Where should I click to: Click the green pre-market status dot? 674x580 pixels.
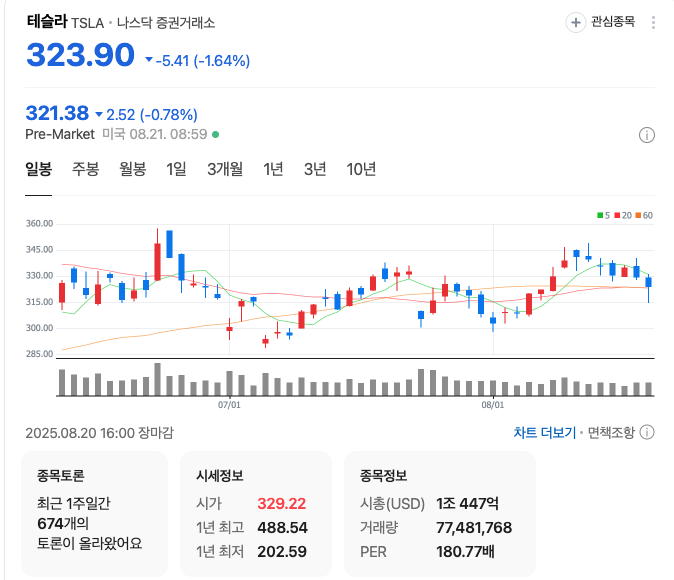[x=216, y=135]
